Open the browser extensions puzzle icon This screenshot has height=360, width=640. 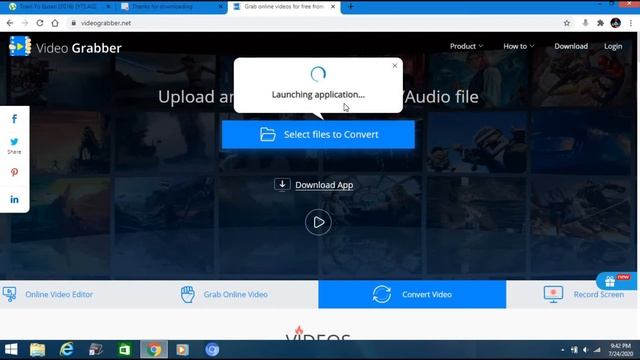(600, 23)
